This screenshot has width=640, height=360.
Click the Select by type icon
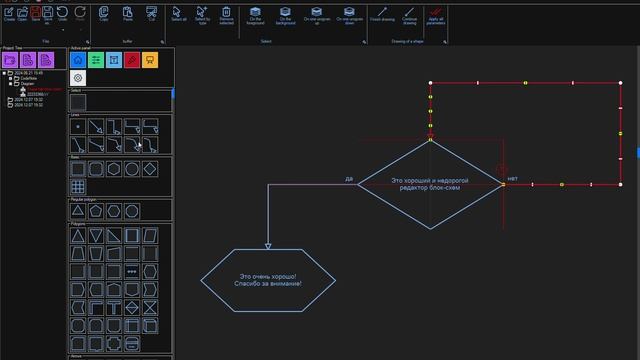(x=202, y=16)
